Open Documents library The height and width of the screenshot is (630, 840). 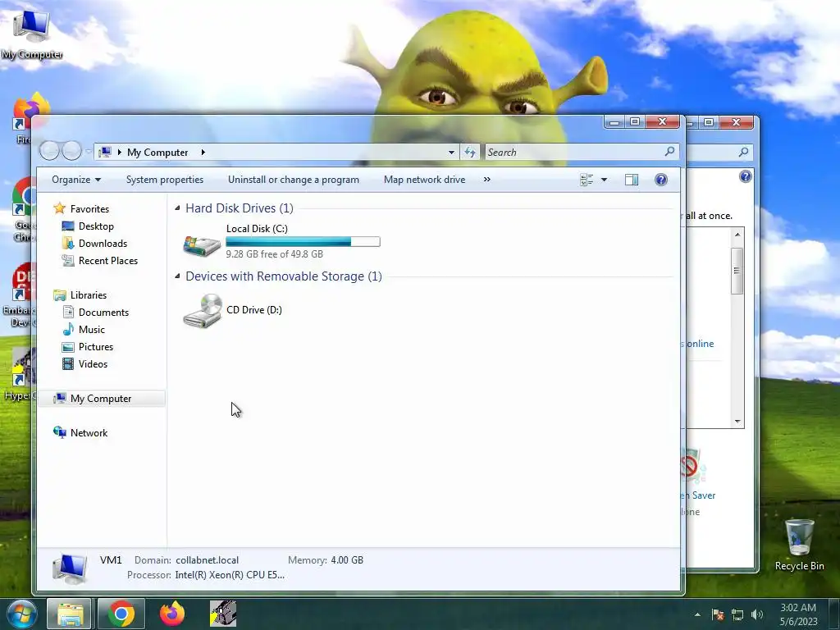tap(103, 313)
